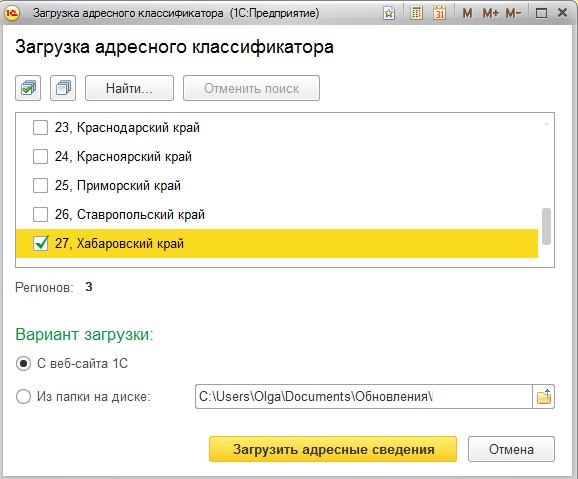The width and height of the screenshot is (578, 479).
Task: Browse for folder using the folder icon
Action: [544, 397]
